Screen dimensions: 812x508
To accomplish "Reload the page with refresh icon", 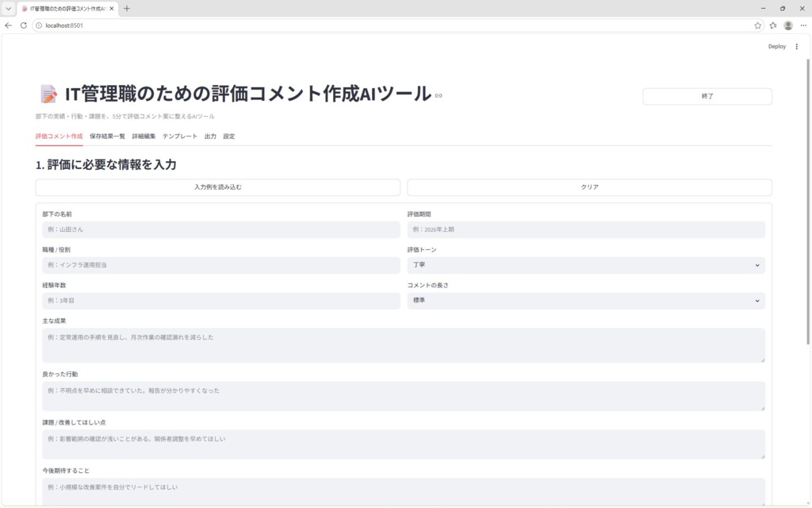I will coord(23,25).
